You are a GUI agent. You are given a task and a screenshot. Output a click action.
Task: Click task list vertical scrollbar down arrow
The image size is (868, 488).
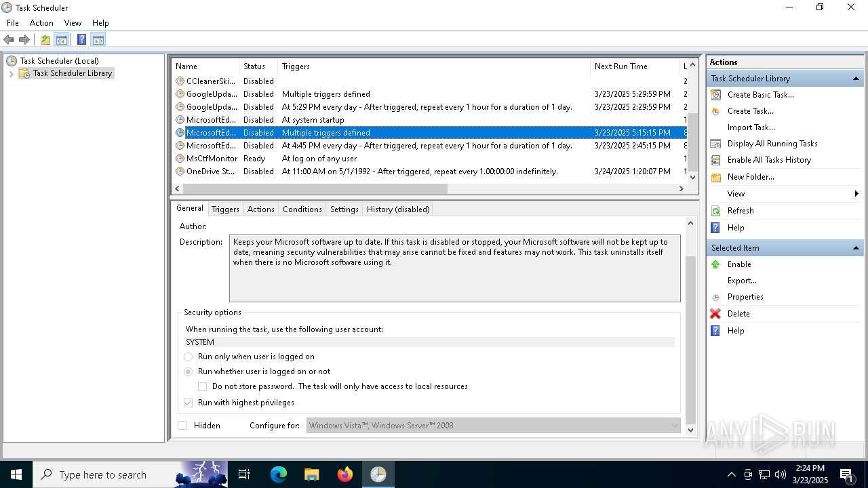click(692, 178)
